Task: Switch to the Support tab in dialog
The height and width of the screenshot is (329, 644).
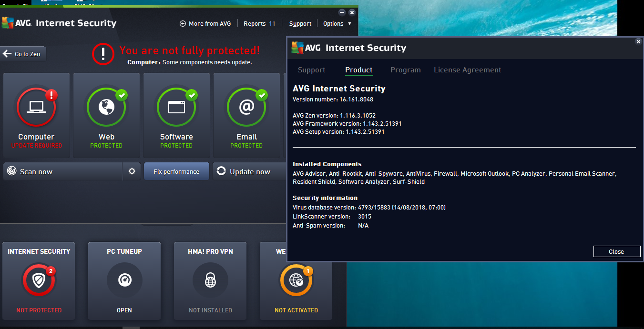Action: click(311, 70)
